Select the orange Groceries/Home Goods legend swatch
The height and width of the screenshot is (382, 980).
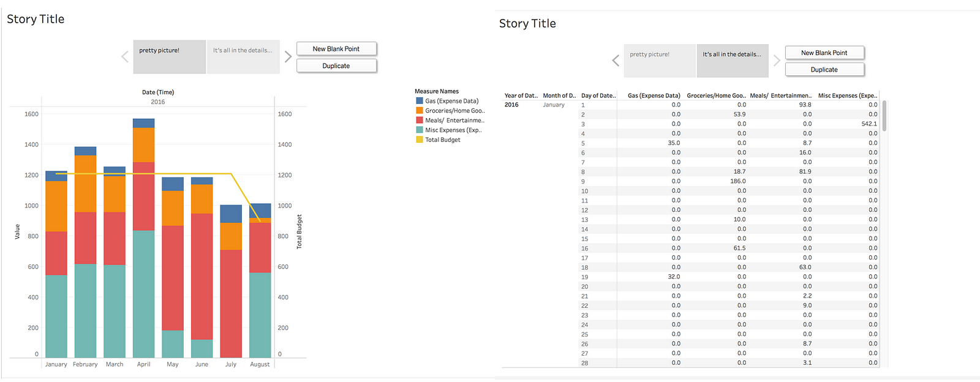tap(420, 111)
